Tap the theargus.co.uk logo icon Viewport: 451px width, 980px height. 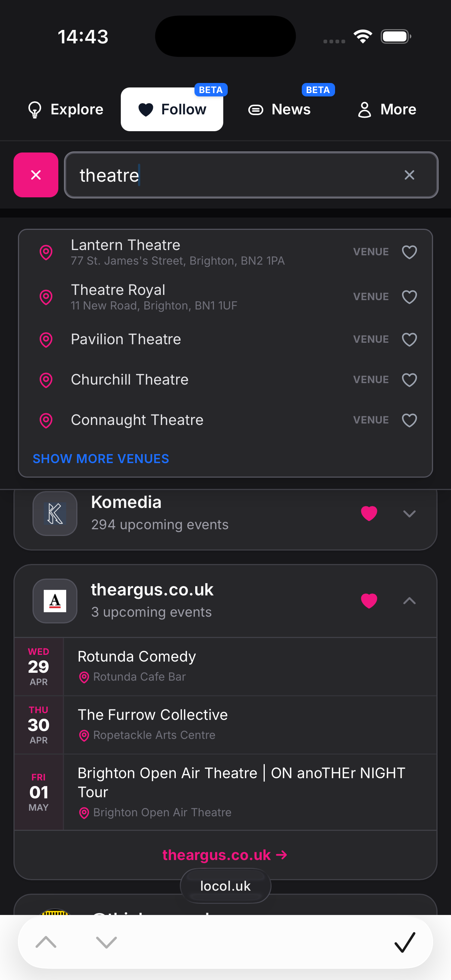55,601
